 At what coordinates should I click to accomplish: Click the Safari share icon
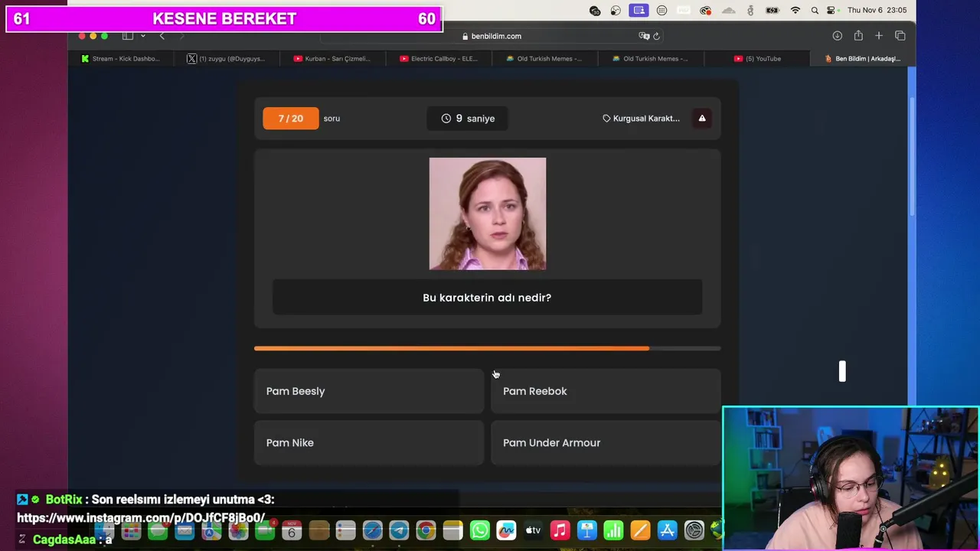point(858,36)
